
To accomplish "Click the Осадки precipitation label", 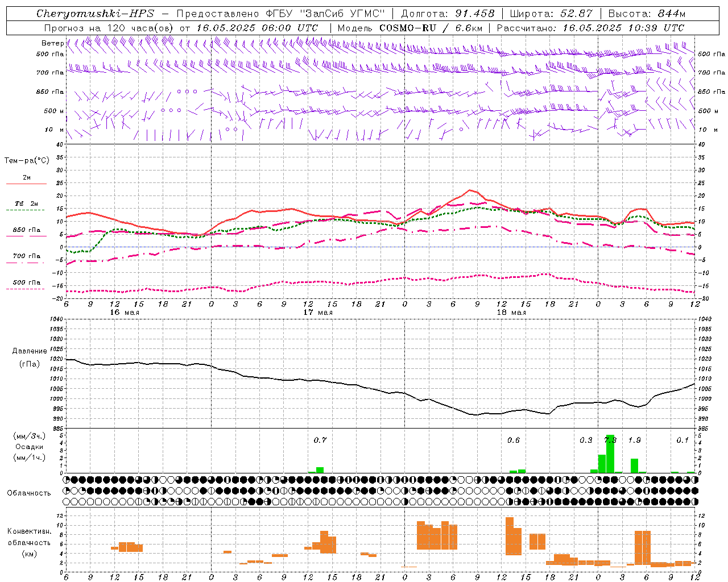I will (30, 447).
